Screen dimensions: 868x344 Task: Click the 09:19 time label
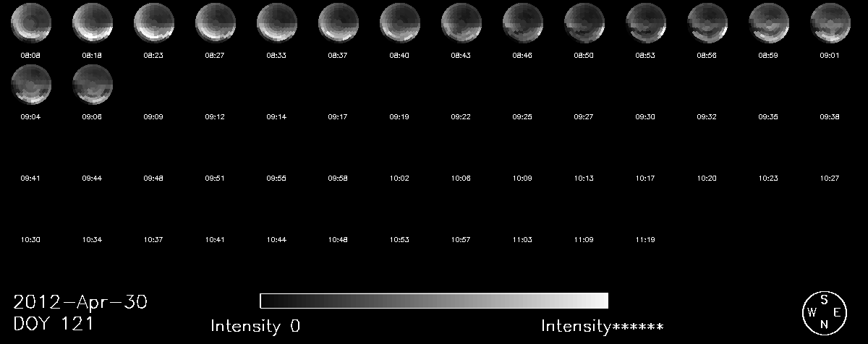tap(399, 116)
